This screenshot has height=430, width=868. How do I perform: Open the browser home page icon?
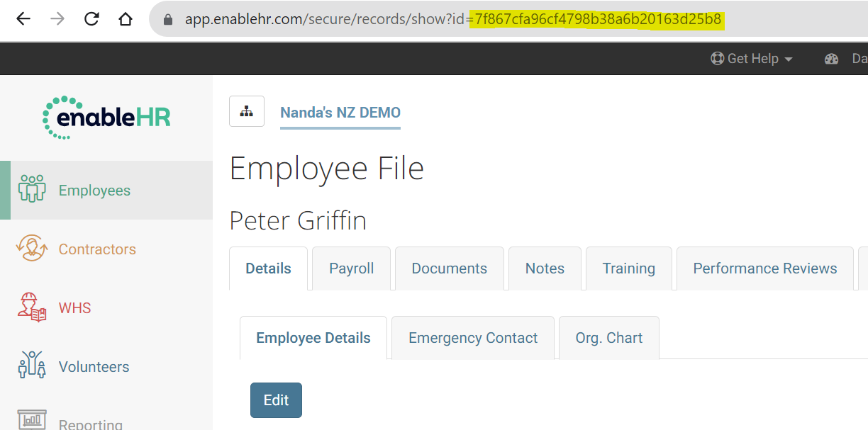pyautogui.click(x=126, y=19)
